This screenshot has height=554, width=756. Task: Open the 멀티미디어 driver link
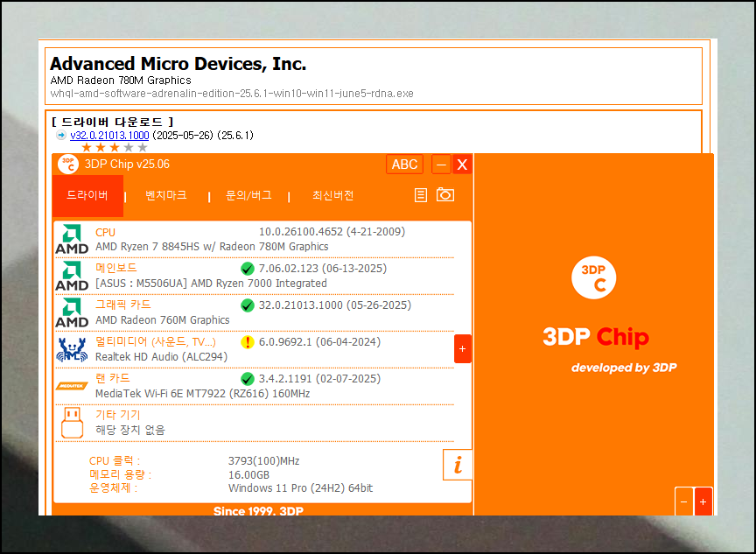click(155, 342)
